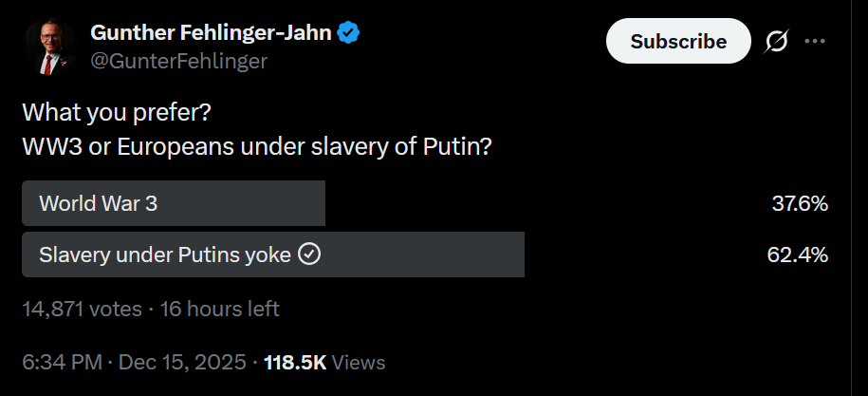Click the filled end of the World War 3 bar
Screen dimensions: 868x396
(319, 203)
